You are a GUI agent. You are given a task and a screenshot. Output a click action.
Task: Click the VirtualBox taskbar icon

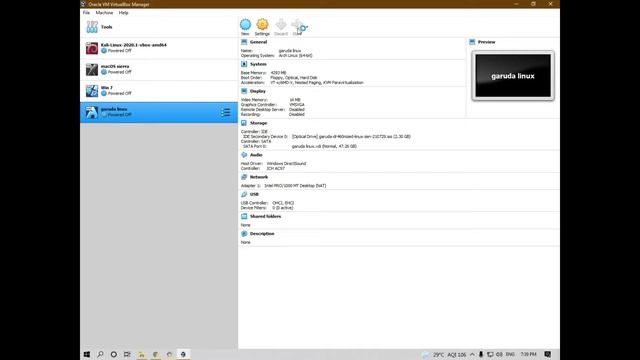click(183, 354)
